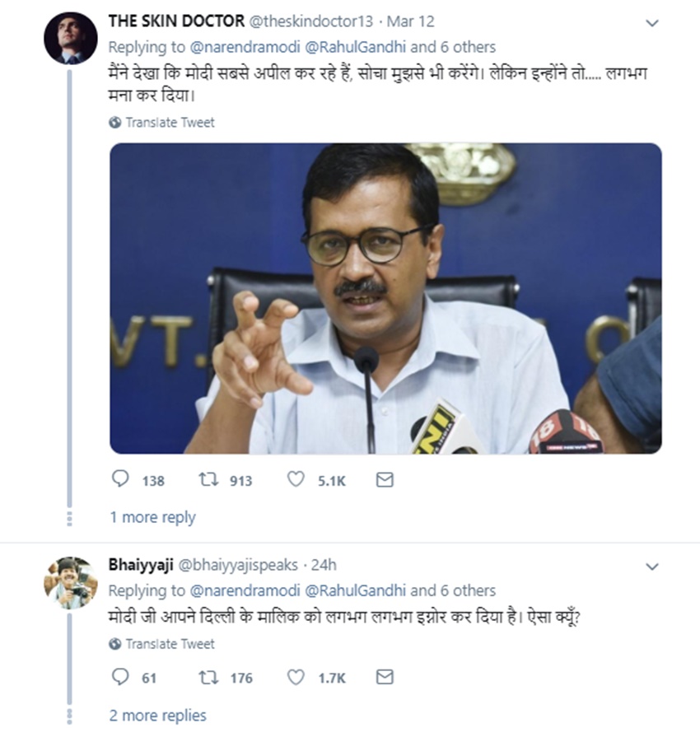Open dropdown menu on Bhaiyyaji's tweet

[x=652, y=567]
